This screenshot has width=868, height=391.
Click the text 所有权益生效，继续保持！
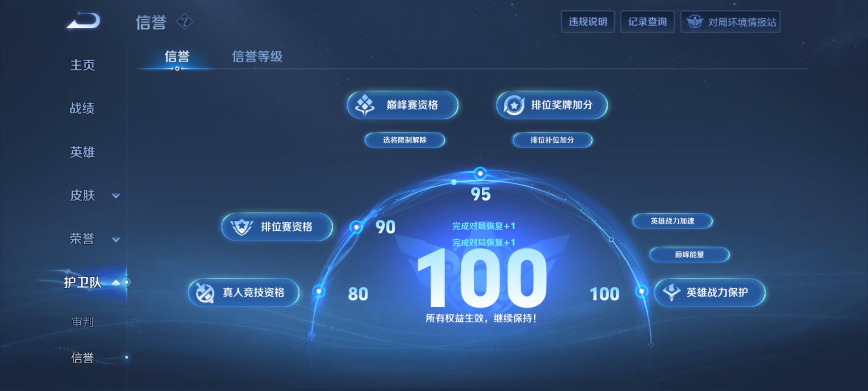(481, 319)
